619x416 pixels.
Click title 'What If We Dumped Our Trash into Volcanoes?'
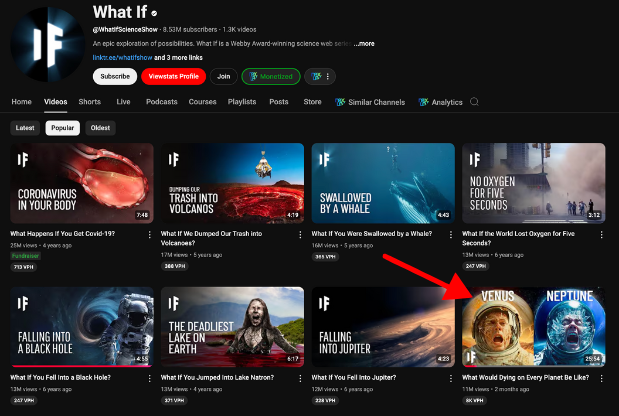(211, 238)
